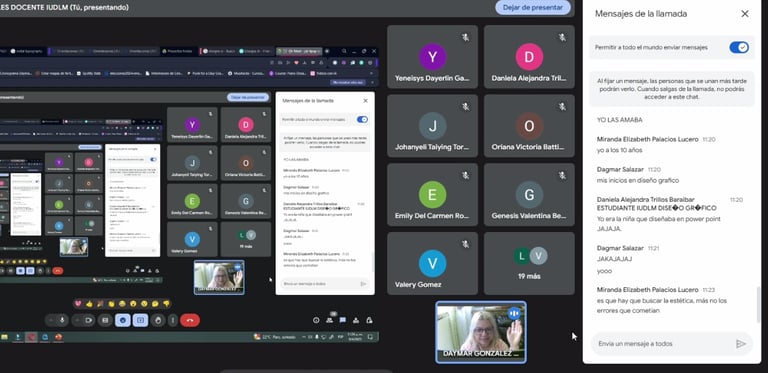
Task: Send the thumbs up emoji reaction
Action: coord(89,304)
